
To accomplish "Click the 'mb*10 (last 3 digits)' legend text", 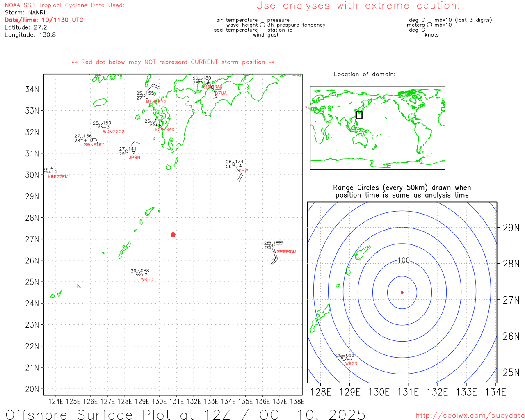I will [x=463, y=20].
